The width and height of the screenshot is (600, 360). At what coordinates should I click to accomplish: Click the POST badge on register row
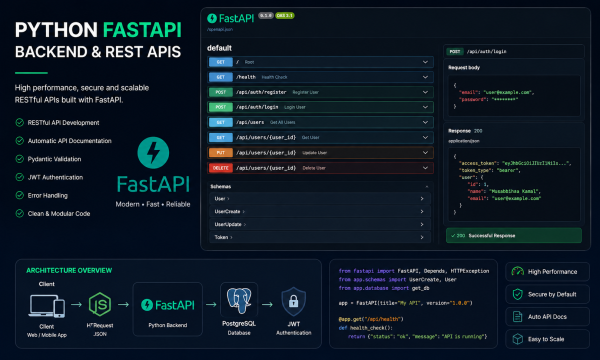click(x=221, y=92)
